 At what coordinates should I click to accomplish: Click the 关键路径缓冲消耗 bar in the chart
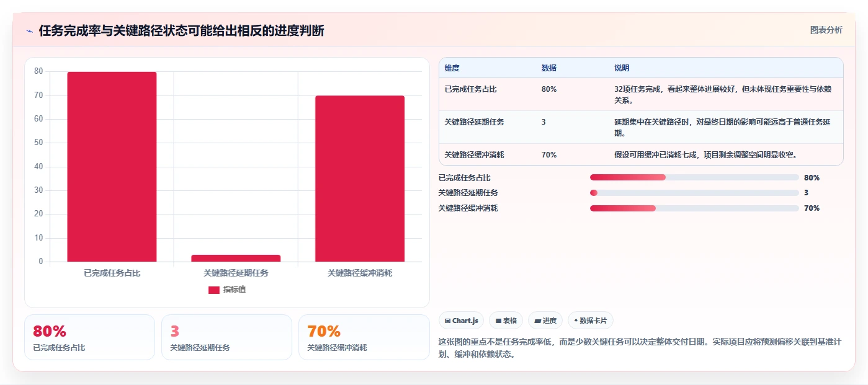click(360, 179)
